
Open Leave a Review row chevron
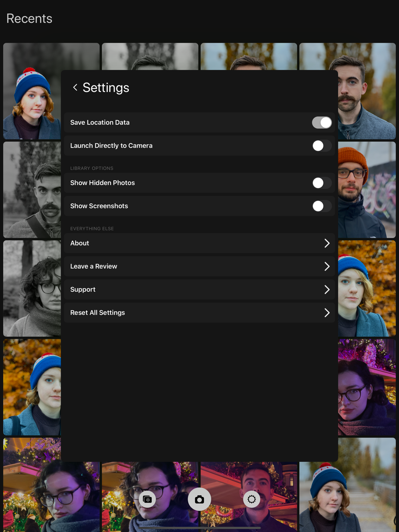click(x=327, y=266)
